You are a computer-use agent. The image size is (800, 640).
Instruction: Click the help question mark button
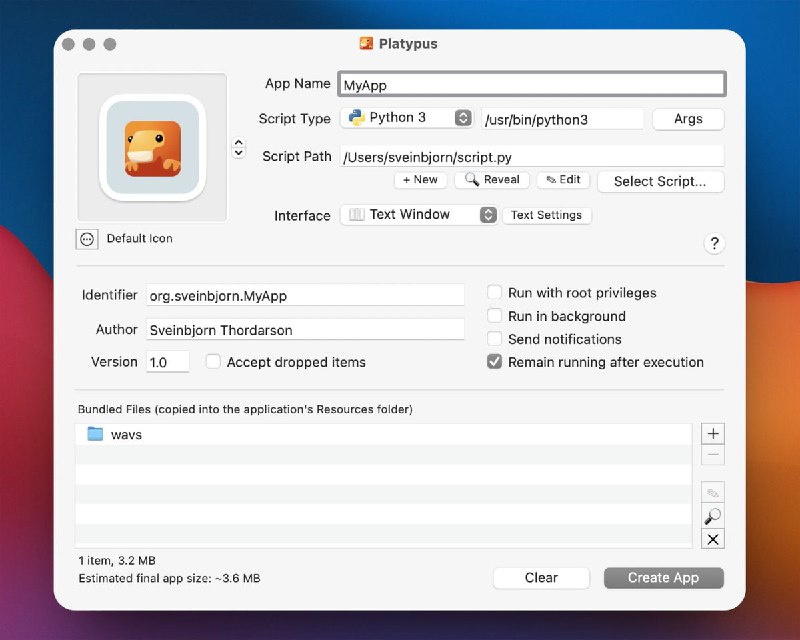(x=714, y=244)
